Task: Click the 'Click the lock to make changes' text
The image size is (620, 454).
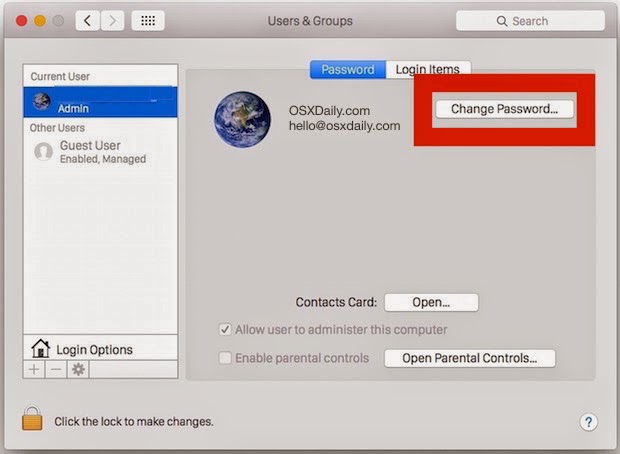Action: (x=134, y=422)
